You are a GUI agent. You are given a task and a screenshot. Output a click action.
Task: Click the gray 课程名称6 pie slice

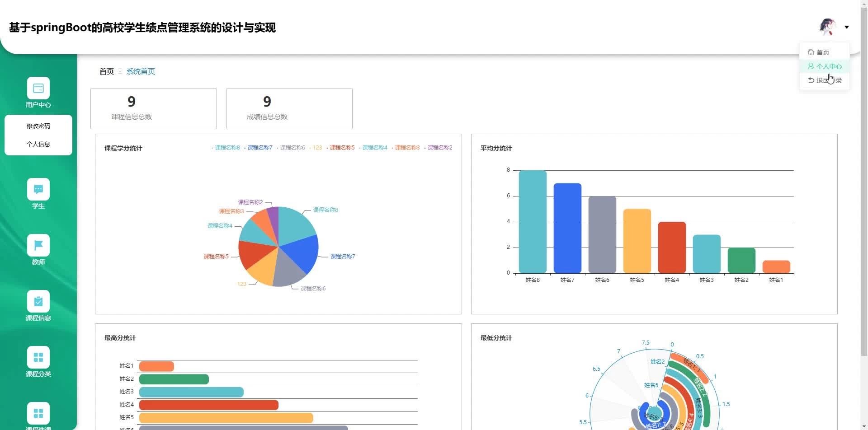click(287, 271)
